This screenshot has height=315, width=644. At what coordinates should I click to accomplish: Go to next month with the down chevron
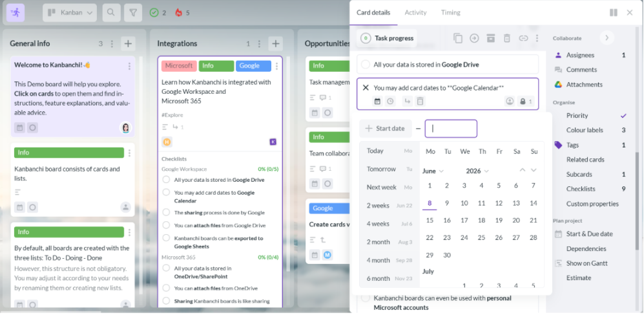point(534,170)
